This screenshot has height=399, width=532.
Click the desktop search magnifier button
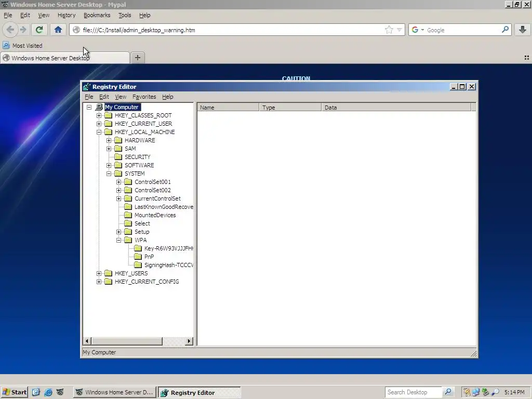pyautogui.click(x=448, y=392)
